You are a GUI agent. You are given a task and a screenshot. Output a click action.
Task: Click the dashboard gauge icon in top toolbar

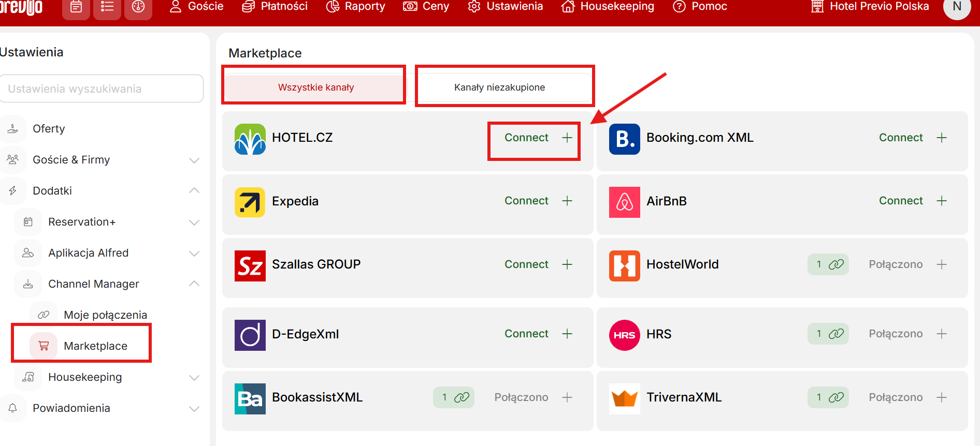(x=138, y=7)
